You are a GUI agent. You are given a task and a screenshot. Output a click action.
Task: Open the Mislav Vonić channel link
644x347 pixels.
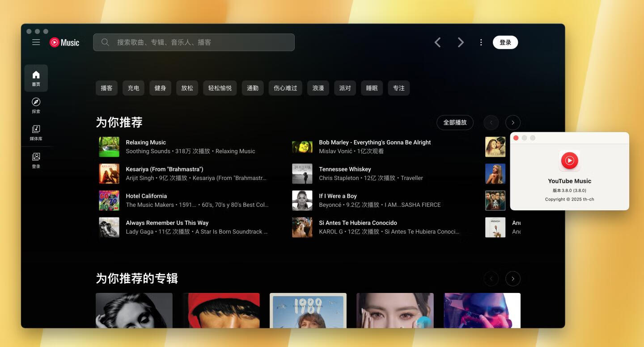tap(335, 151)
